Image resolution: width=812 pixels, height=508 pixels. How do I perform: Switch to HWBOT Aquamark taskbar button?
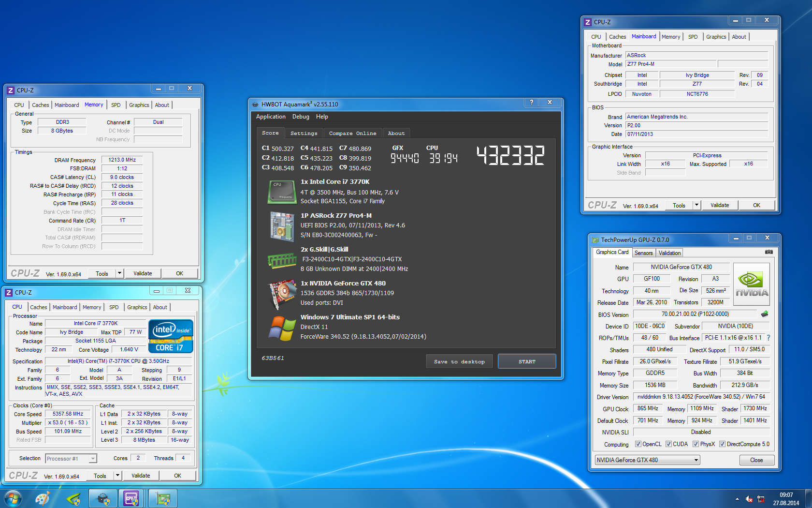pos(103,498)
